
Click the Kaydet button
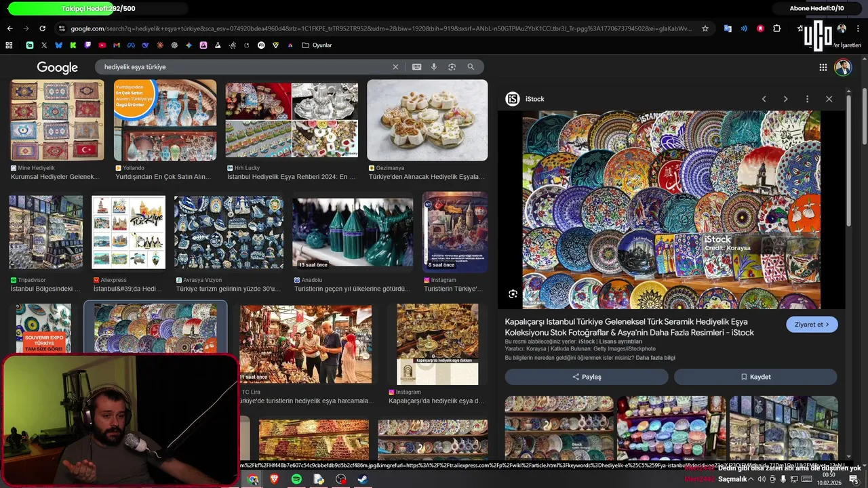click(x=755, y=377)
